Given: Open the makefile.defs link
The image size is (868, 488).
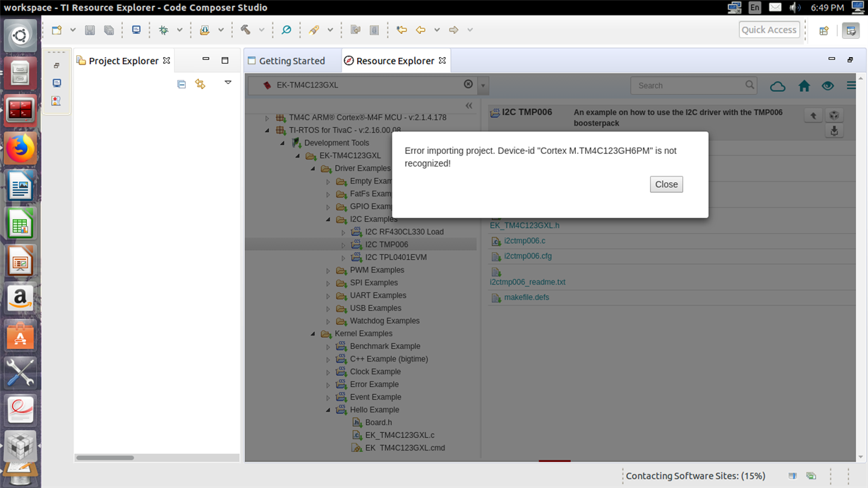Looking at the screenshot, I should tap(526, 297).
